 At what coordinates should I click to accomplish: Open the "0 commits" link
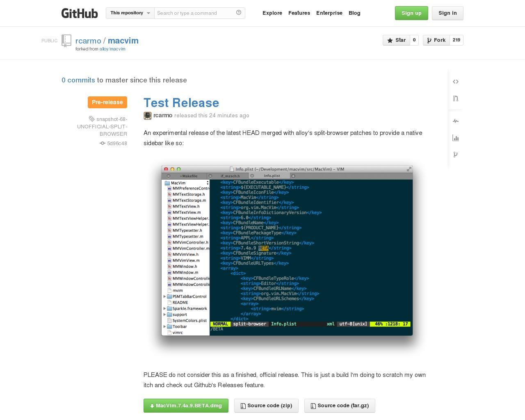(x=78, y=80)
